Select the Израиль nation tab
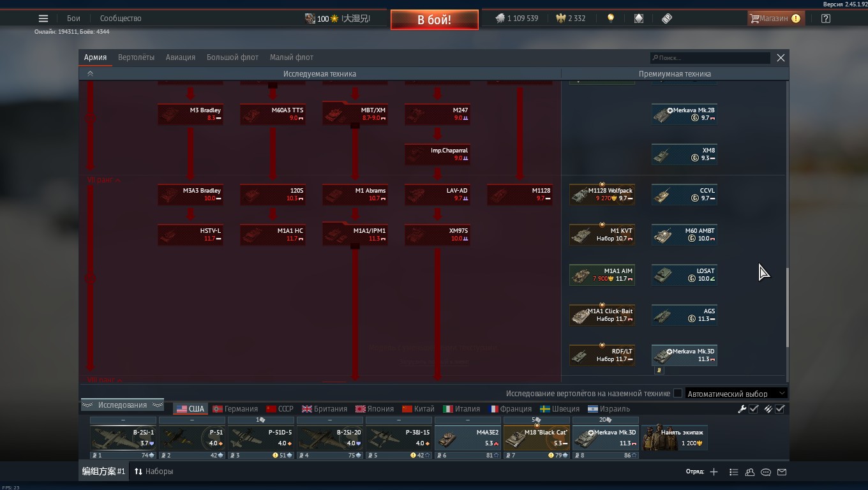The width and height of the screenshot is (868, 490). [609, 409]
